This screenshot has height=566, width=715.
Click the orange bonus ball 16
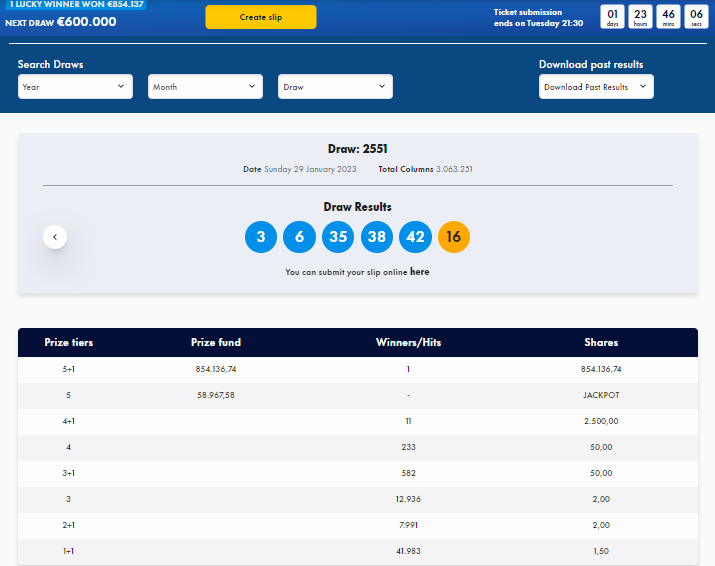454,237
